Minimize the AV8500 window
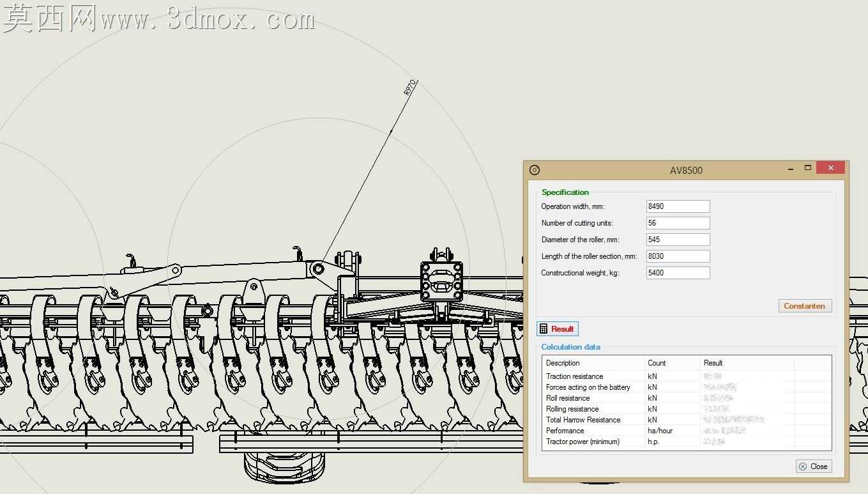The image size is (868, 494). [791, 169]
